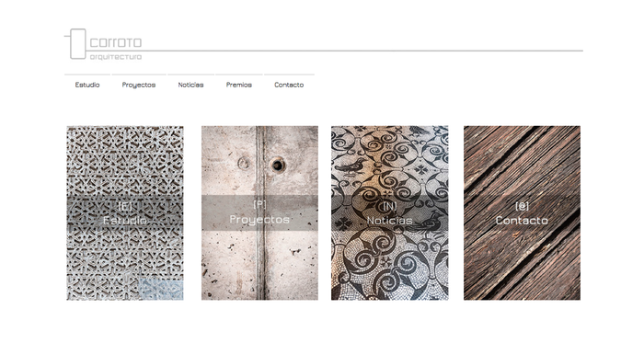Go to Noticias in the navigation bar
The height and width of the screenshot is (343, 644).
(190, 85)
